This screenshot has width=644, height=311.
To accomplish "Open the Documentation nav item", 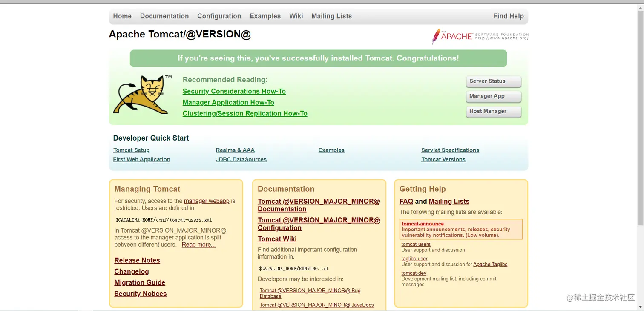I will (164, 16).
